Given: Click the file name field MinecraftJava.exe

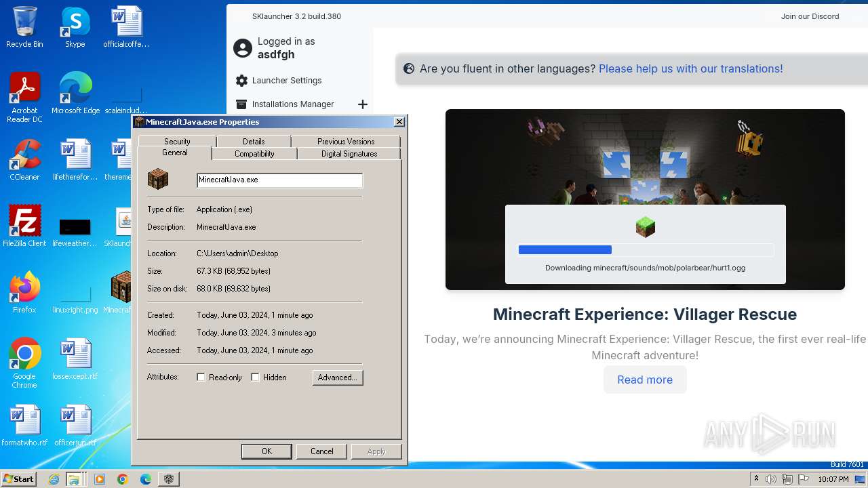Looking at the screenshot, I should (x=279, y=180).
